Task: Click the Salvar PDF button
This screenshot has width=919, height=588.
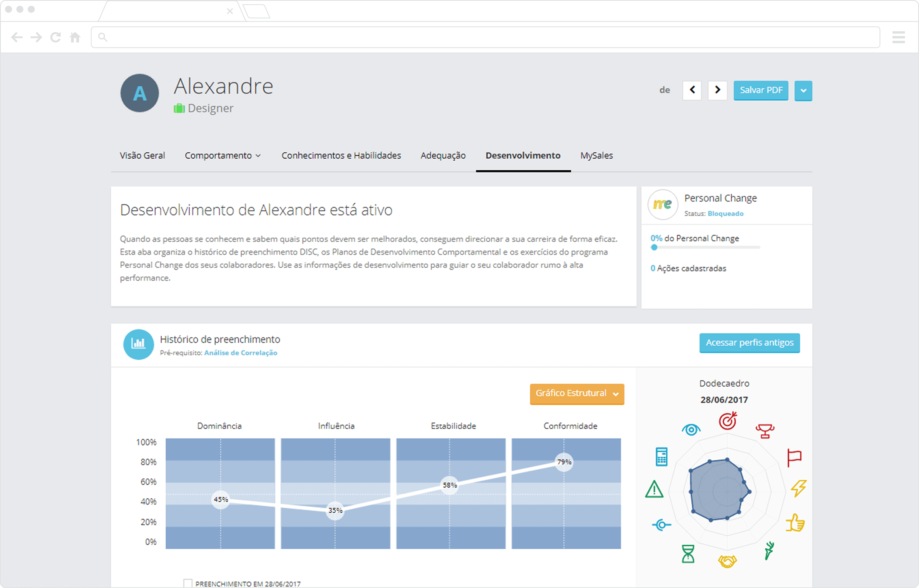Action: [x=761, y=90]
